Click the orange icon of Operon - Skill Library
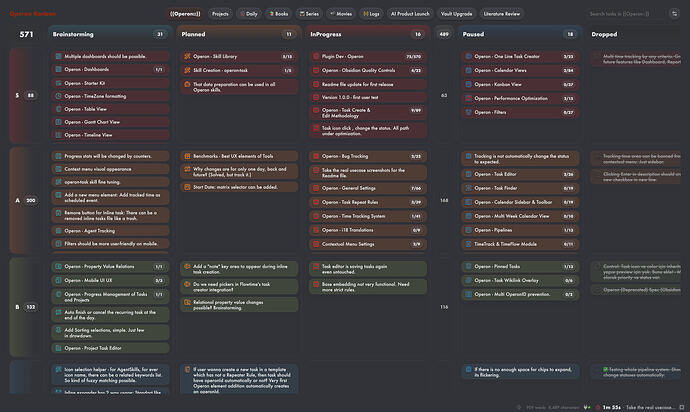The width and height of the screenshot is (690, 412). coord(187,56)
